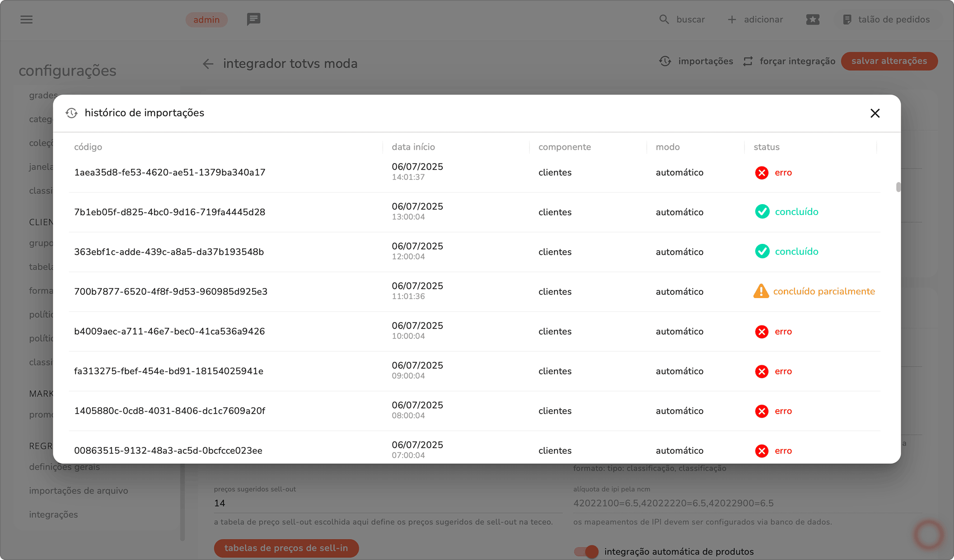Click concluído check icon for row 363ebf1c
The image size is (954, 560).
pos(762,252)
